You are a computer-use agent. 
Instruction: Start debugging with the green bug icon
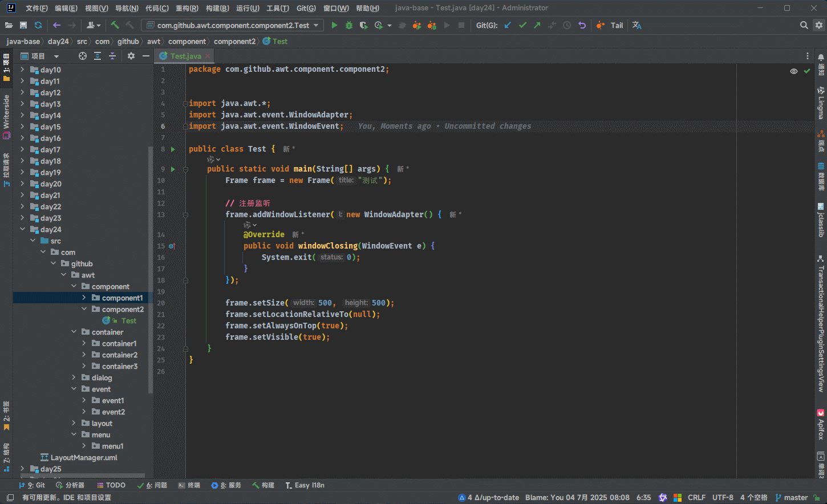click(x=349, y=25)
